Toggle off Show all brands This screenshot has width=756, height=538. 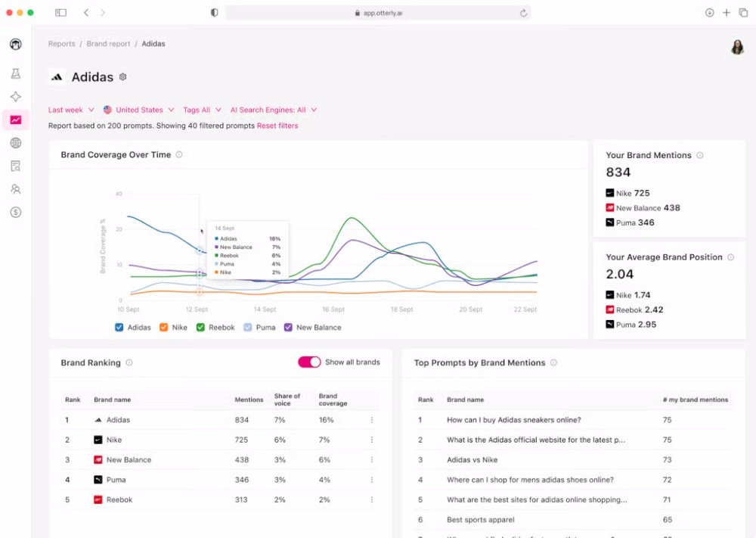coord(309,362)
